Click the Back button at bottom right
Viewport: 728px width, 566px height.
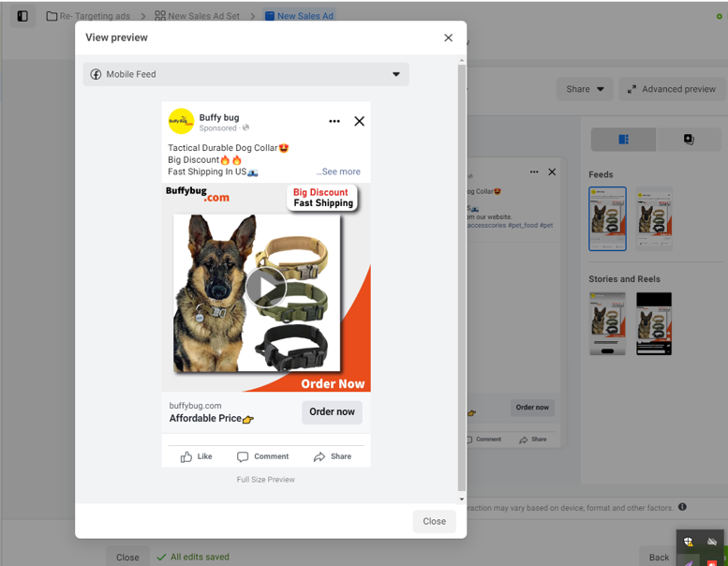coord(659,557)
